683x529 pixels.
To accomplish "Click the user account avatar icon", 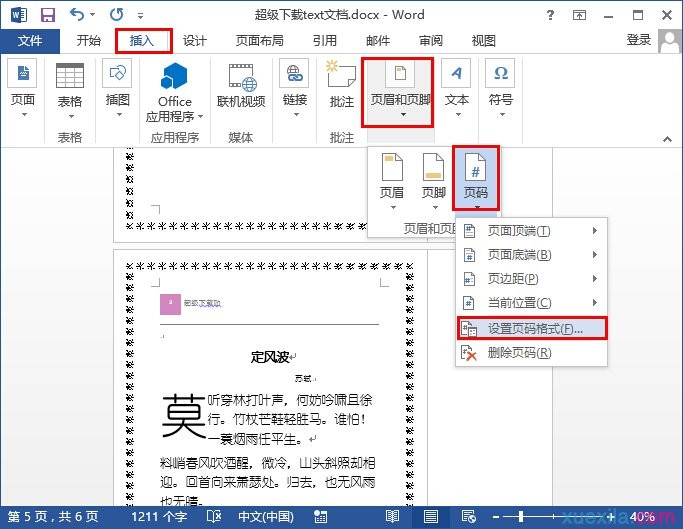I will click(x=669, y=41).
